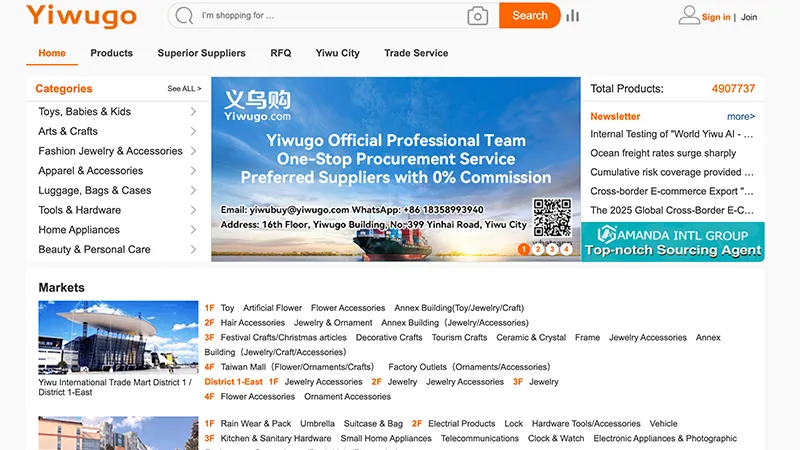Click the magnifier icon in search bar

coord(184,16)
